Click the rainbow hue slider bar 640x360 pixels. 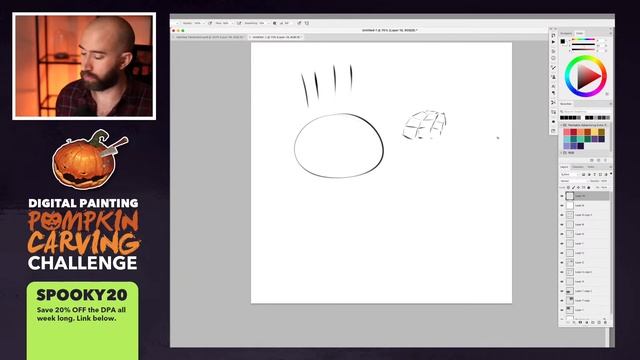tap(583, 40)
